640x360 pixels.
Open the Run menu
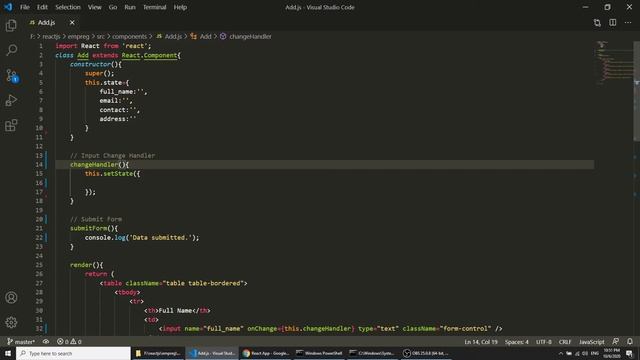click(x=130, y=7)
